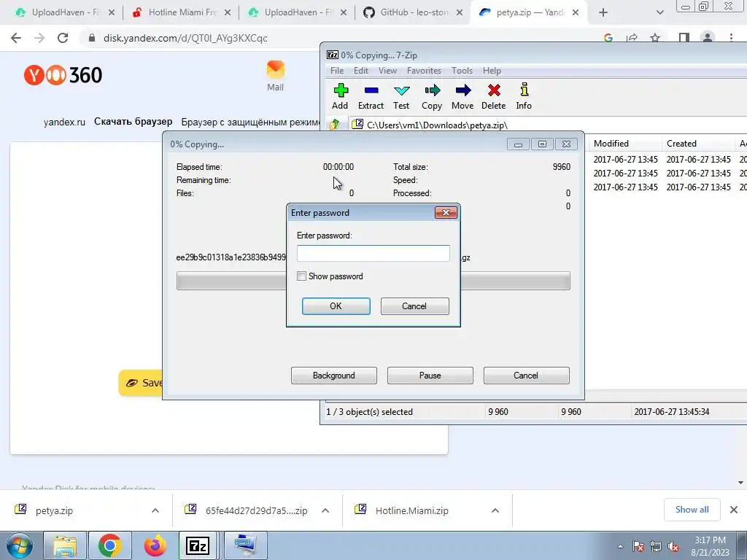Screen dimensions: 747x560
Task: Click Chrome back navigation arrow
Action: pos(16,38)
